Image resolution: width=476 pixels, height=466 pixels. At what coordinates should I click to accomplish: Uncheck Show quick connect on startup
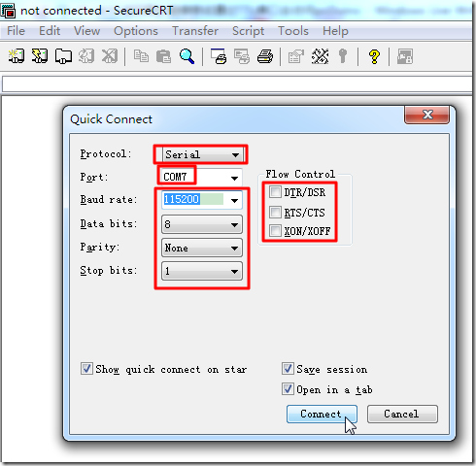click(x=86, y=369)
